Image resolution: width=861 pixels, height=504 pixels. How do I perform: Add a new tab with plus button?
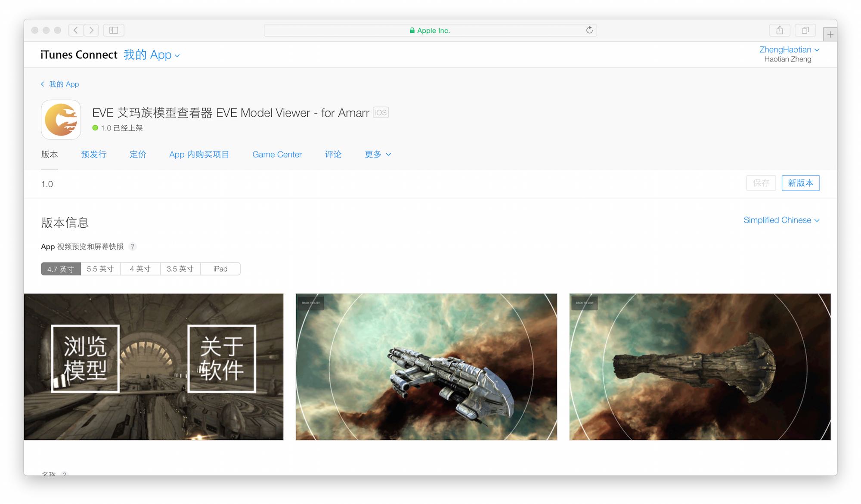coord(830,34)
